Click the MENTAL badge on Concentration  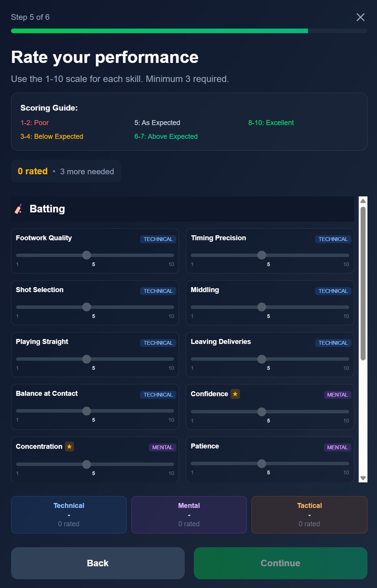pos(162,447)
